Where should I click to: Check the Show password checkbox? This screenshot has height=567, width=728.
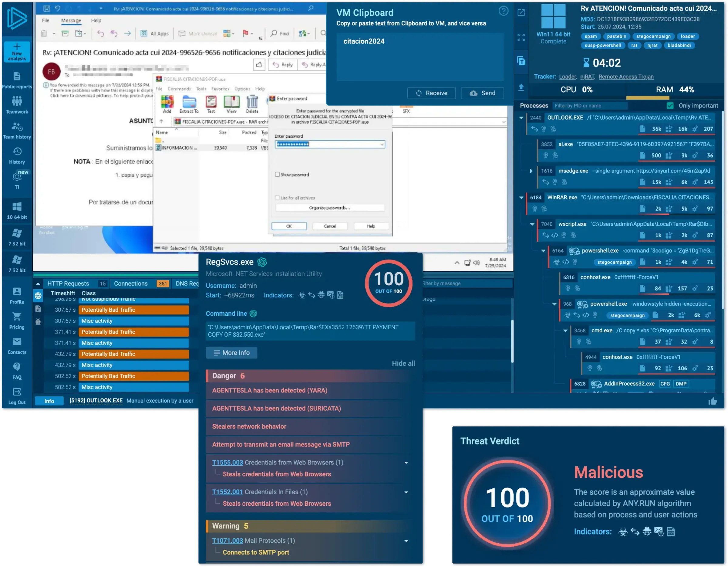point(277,175)
